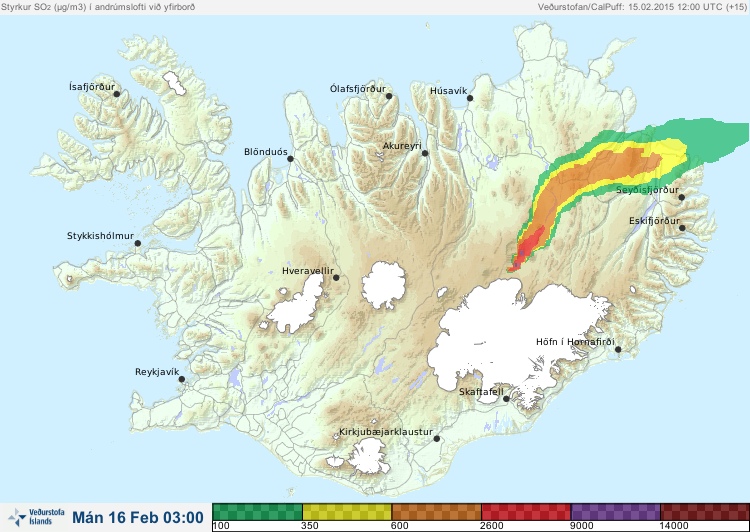Click the green 100 legend swatch
Image resolution: width=750 pixels, height=532 pixels.
tap(257, 512)
